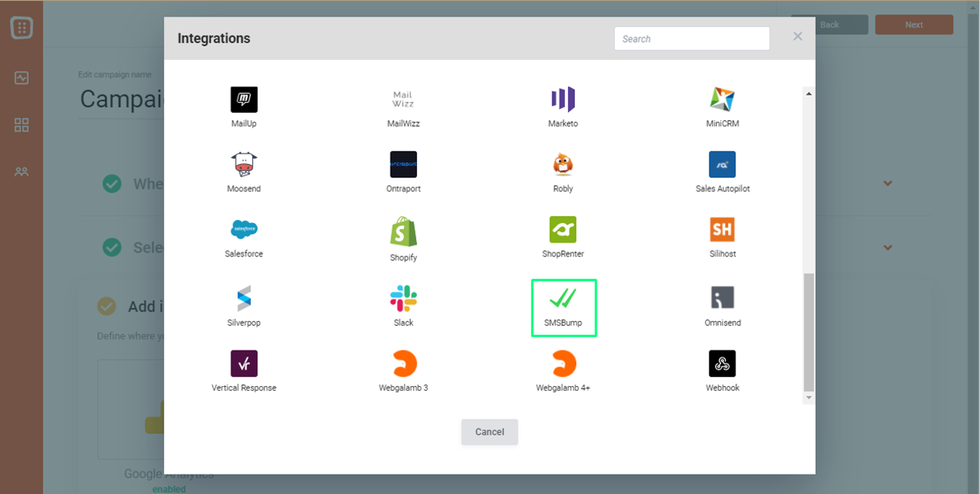The width and height of the screenshot is (980, 494).
Task: Select the Robly owl icon
Action: (563, 164)
